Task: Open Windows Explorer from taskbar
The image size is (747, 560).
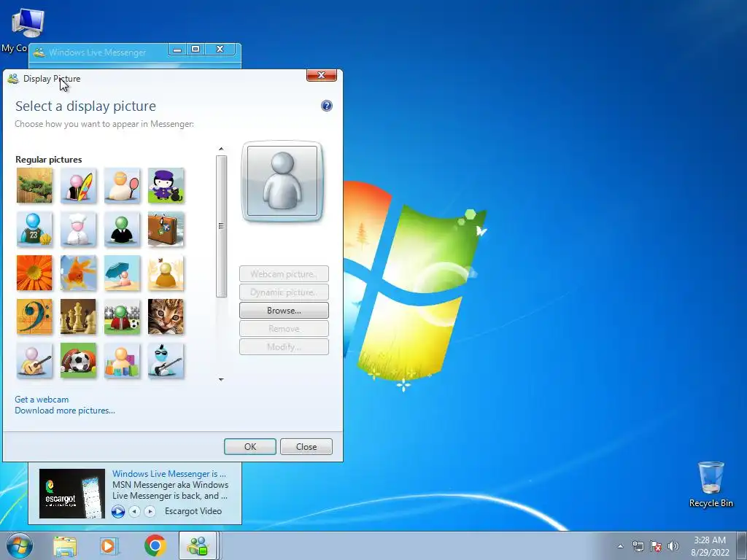Action: coord(65,546)
